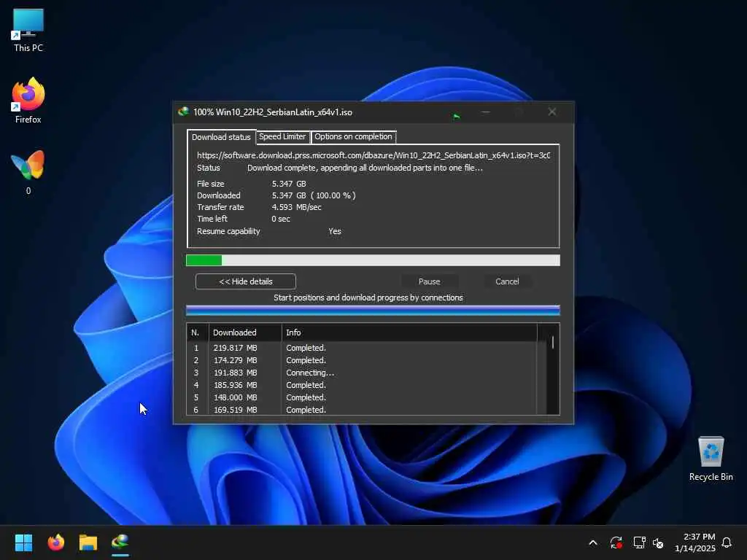
Task: Select connection row 5 with 148.000 MB
Action: point(362,397)
